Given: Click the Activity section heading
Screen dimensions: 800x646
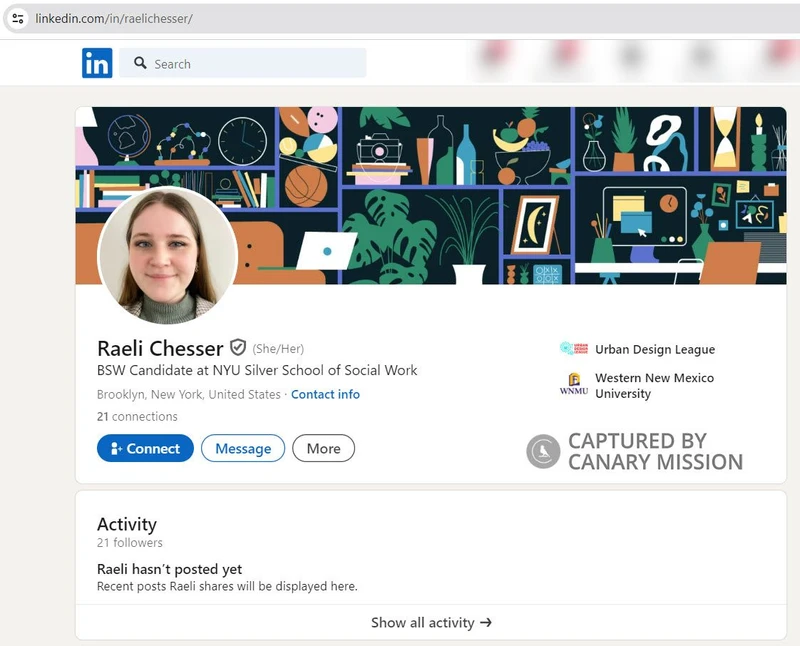Looking at the screenshot, I should click(127, 524).
